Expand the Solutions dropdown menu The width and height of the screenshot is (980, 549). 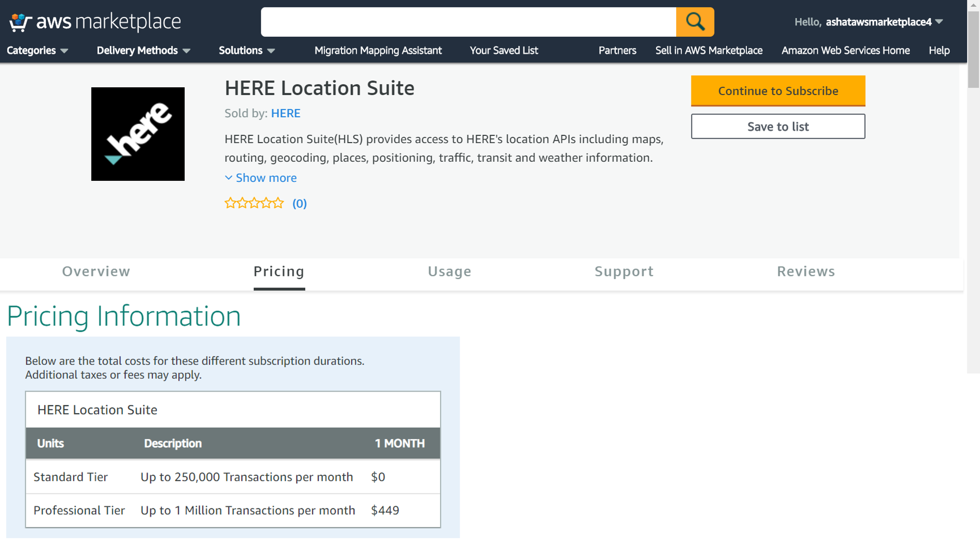[x=246, y=50]
